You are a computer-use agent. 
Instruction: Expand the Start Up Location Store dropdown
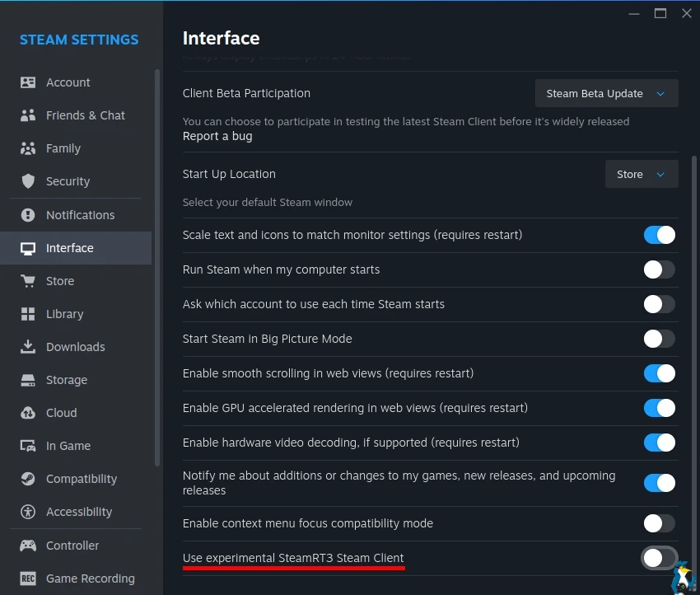pyautogui.click(x=641, y=175)
